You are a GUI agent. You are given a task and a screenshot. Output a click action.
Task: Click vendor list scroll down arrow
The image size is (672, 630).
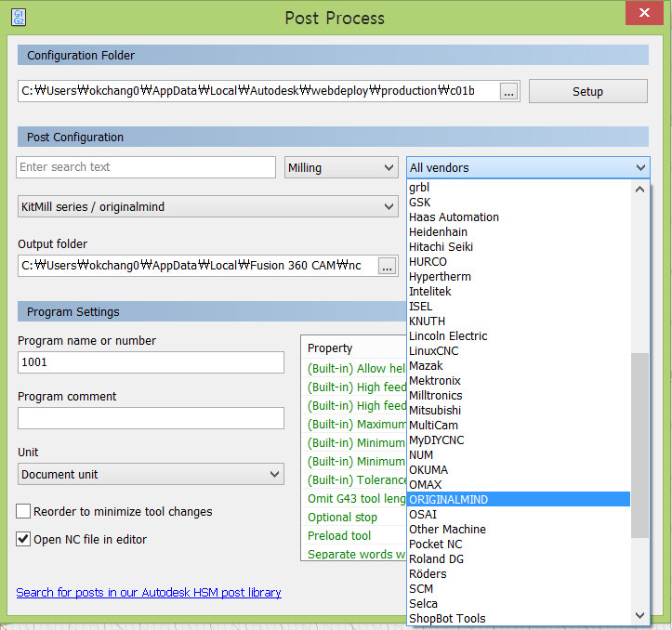(639, 615)
